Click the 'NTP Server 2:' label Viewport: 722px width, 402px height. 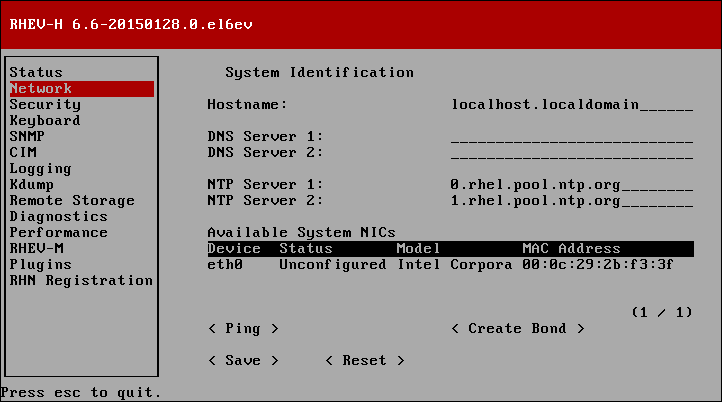pyautogui.click(x=265, y=201)
